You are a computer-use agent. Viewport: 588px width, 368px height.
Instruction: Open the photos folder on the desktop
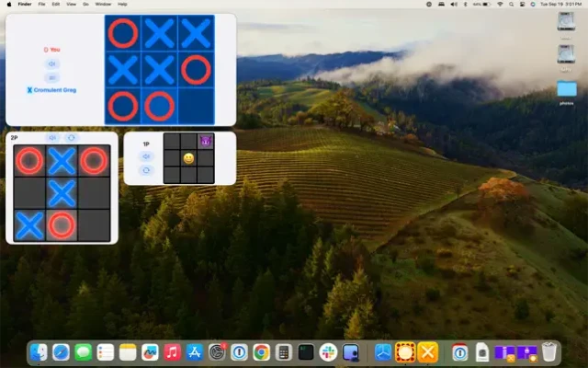(566, 90)
